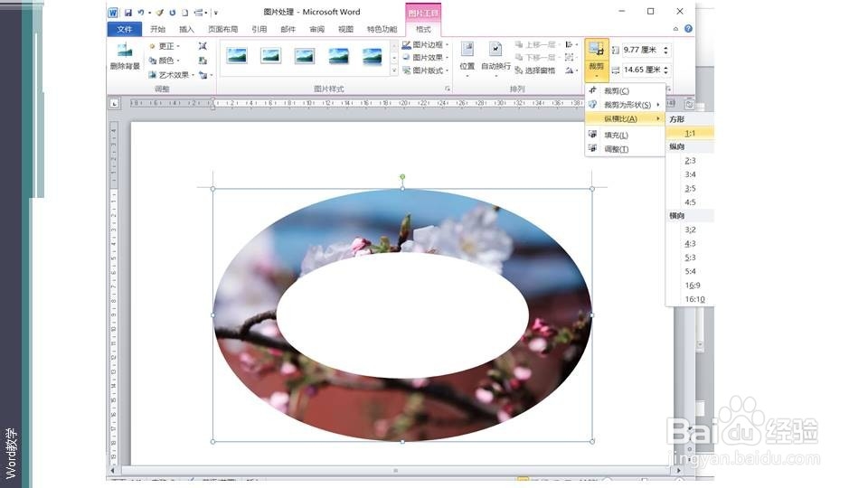This screenshot has height=488, width=868.
Task: Choose Crop (裁剪(C)) menu entry
Action: [x=625, y=90]
